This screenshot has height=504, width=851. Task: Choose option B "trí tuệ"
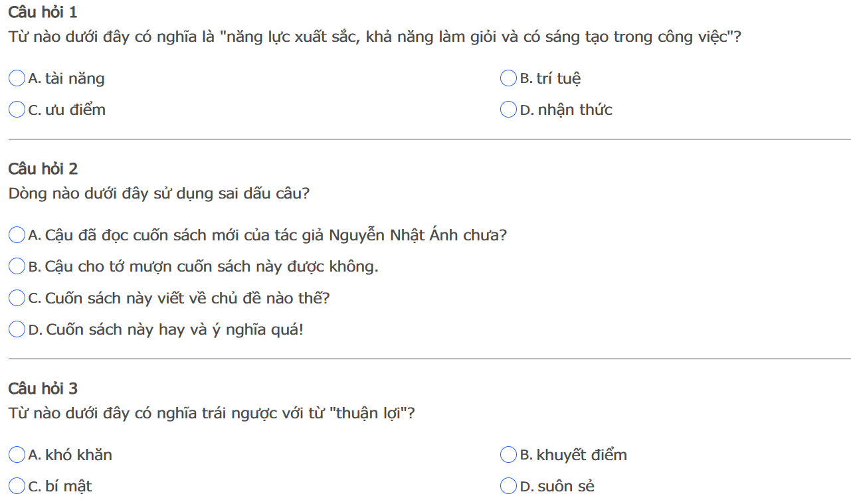(508, 78)
